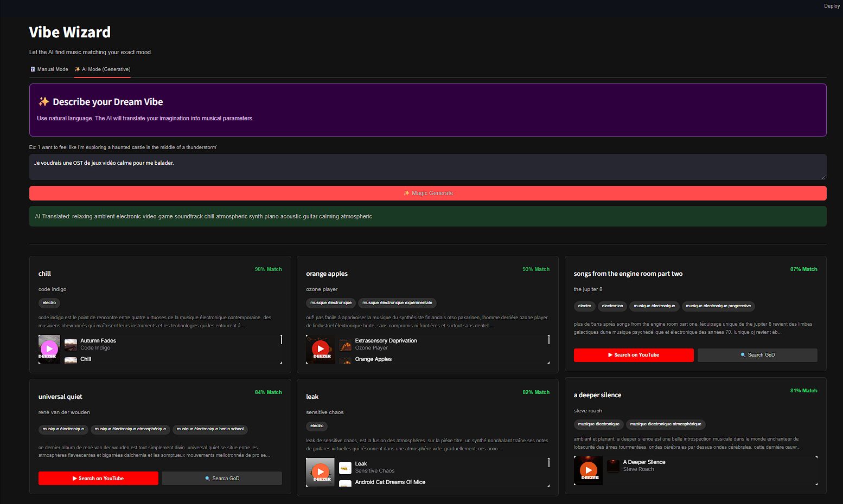Viewport: 843px width, 504px height.
Task: Click the icon next to Manual Mode
Action: (x=33, y=69)
